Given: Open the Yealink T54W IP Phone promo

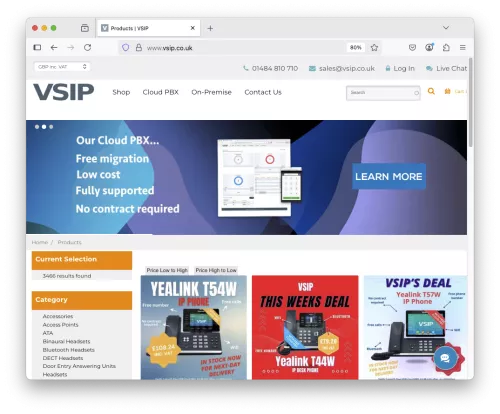Looking at the screenshot, I should point(194,327).
